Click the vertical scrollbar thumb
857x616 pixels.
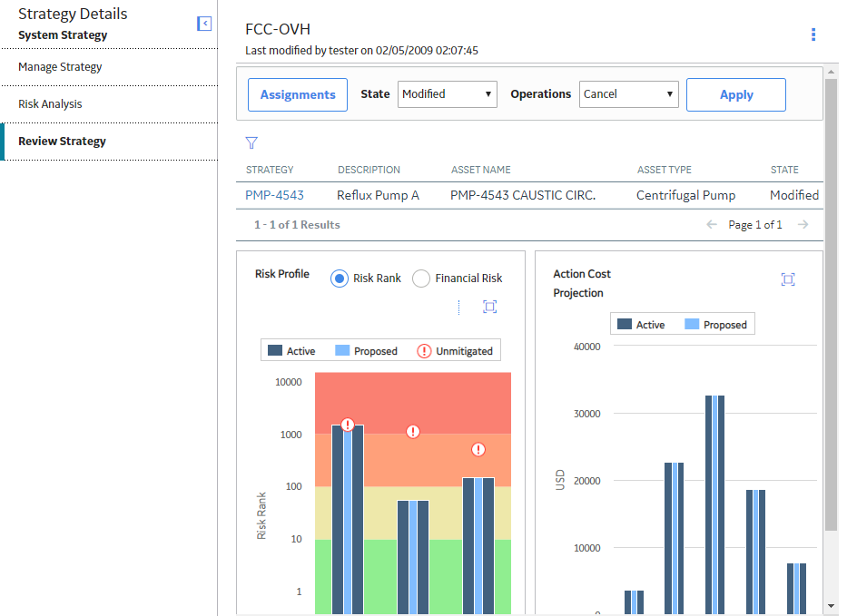pyautogui.click(x=831, y=305)
